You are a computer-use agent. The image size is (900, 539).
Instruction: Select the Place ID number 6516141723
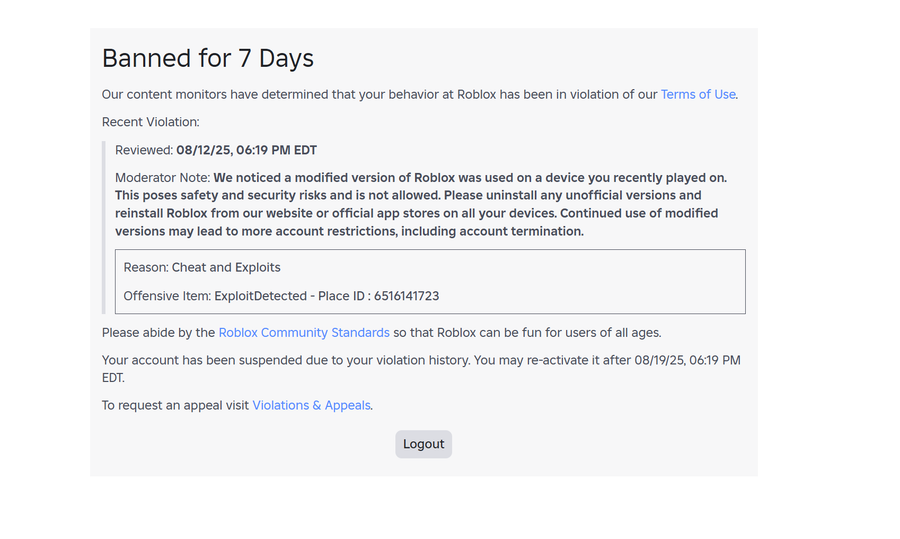coord(406,296)
